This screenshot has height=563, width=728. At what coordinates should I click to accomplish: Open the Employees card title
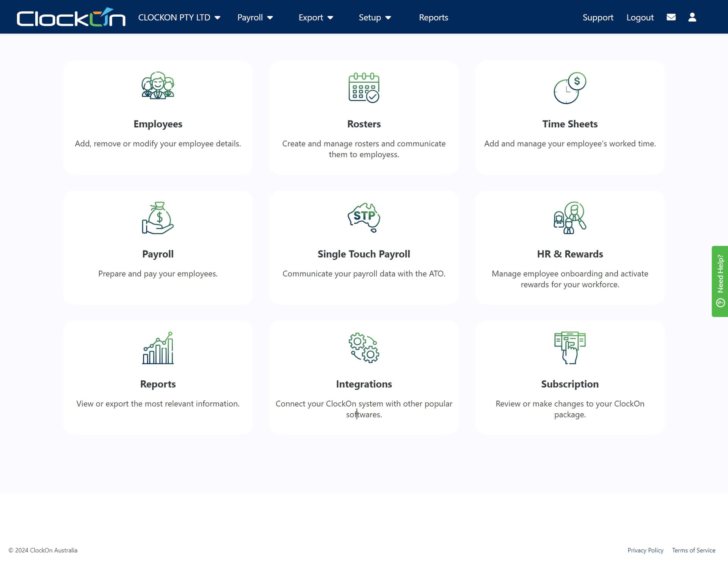tap(158, 124)
